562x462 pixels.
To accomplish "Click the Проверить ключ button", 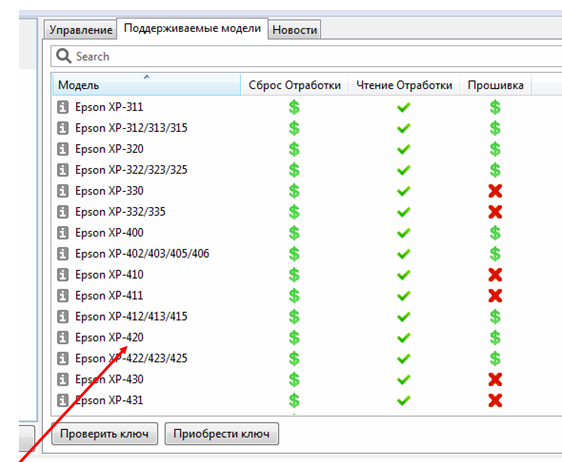I will pos(104,434).
